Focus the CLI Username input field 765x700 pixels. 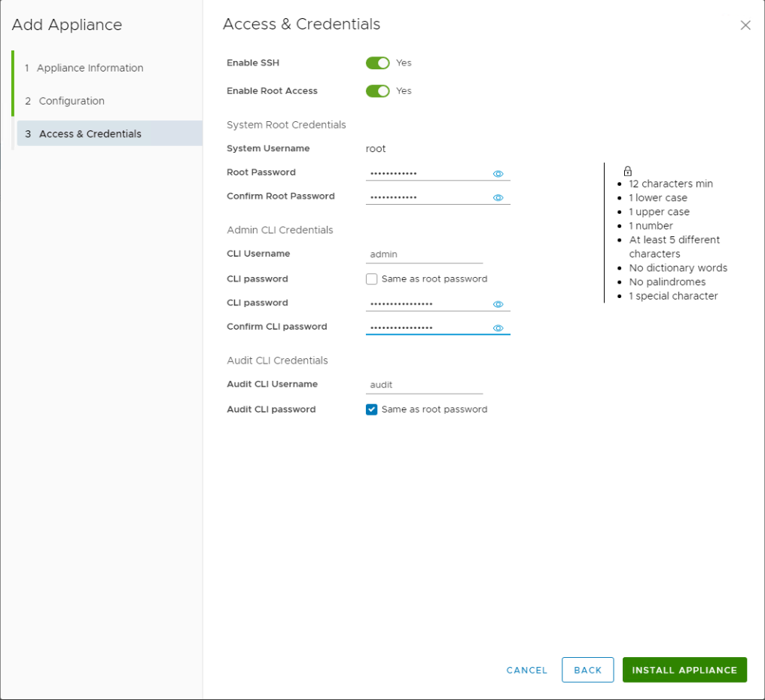click(x=424, y=255)
